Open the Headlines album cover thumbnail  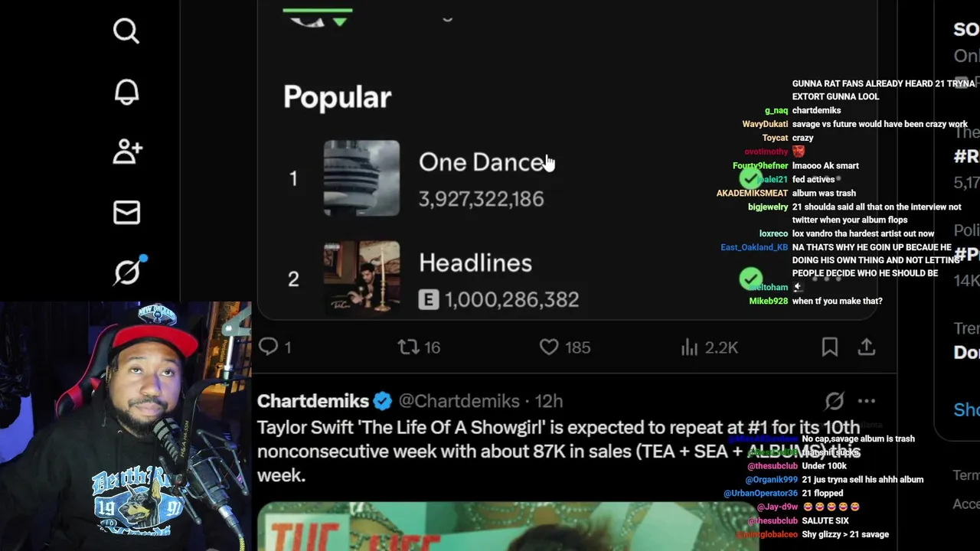[x=361, y=277]
